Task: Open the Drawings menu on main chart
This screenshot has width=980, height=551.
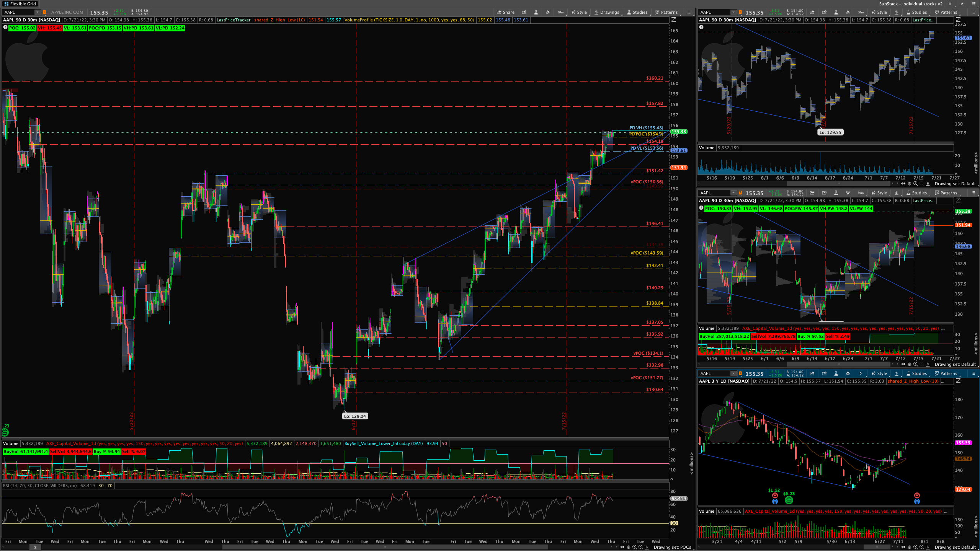Action: tap(607, 12)
